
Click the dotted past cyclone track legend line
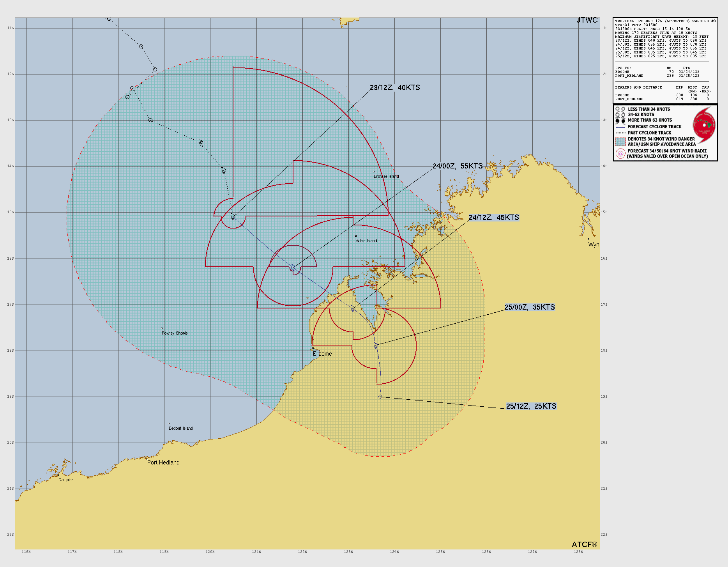tap(620, 133)
